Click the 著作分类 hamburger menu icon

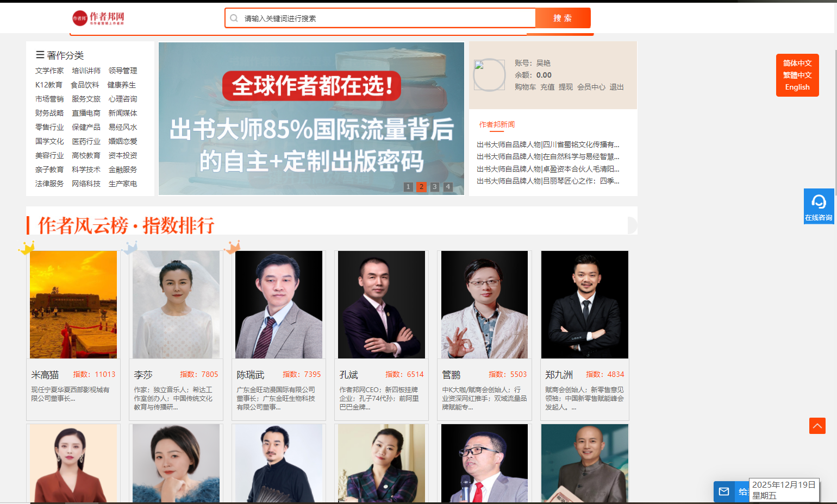40,55
